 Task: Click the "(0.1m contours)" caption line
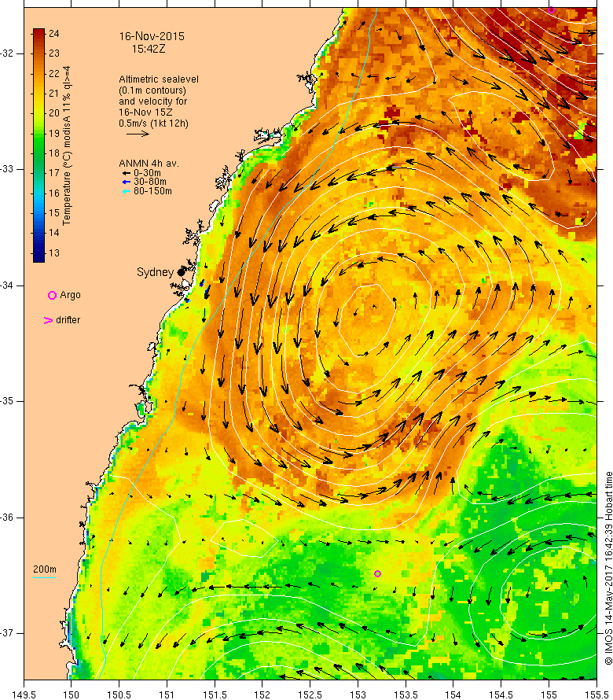point(152,90)
